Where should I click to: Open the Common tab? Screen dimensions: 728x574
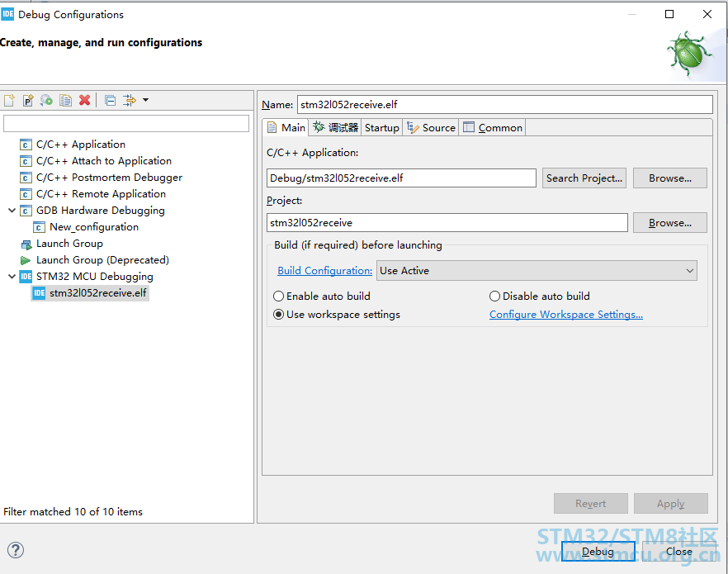pyautogui.click(x=493, y=128)
